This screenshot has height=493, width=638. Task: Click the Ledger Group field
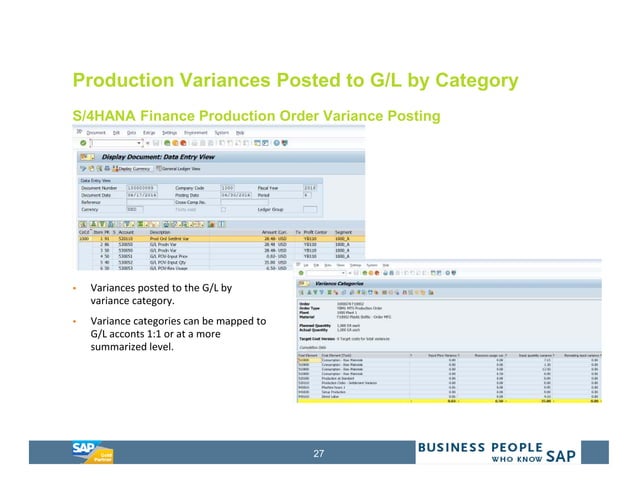coord(310,209)
